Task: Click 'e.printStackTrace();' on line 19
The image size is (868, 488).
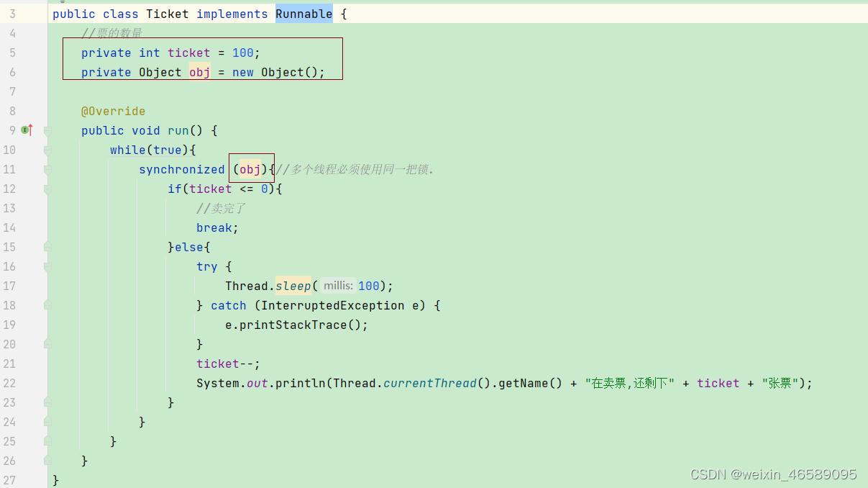Action: pyautogui.click(x=297, y=325)
